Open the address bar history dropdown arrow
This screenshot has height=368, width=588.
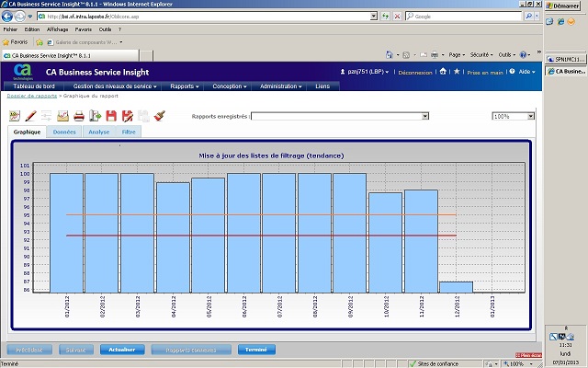374,17
